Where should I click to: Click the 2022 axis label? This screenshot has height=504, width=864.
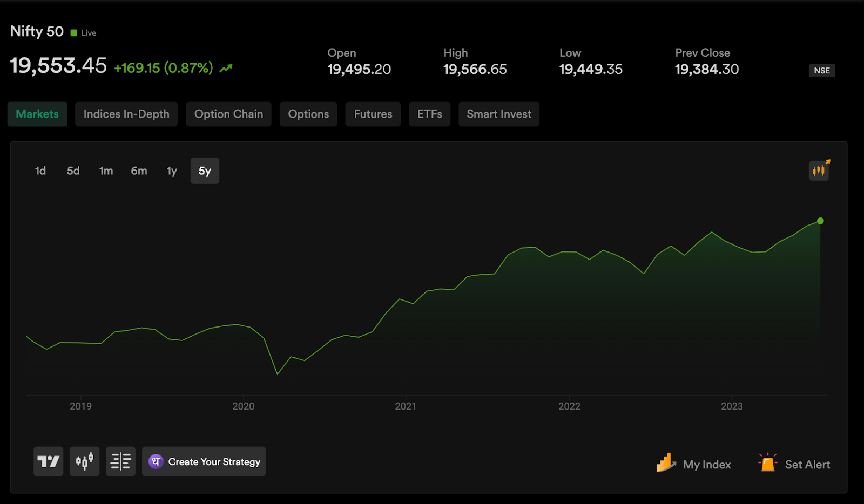(570, 406)
